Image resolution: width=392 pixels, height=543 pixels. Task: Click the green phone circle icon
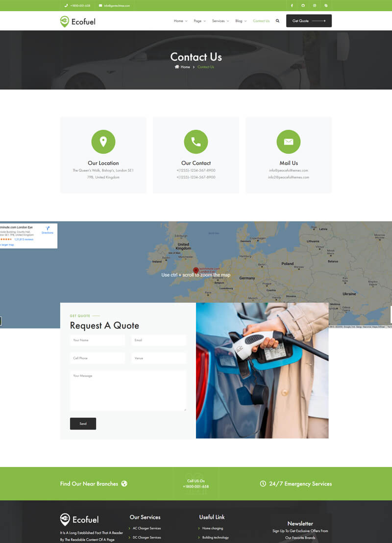(x=196, y=142)
